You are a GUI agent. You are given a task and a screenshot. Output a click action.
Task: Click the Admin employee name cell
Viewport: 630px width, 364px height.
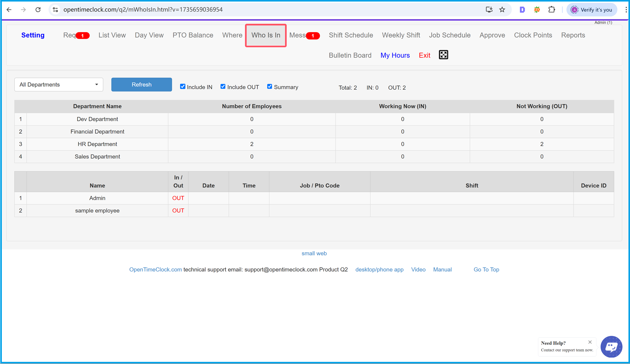pyautogui.click(x=97, y=198)
